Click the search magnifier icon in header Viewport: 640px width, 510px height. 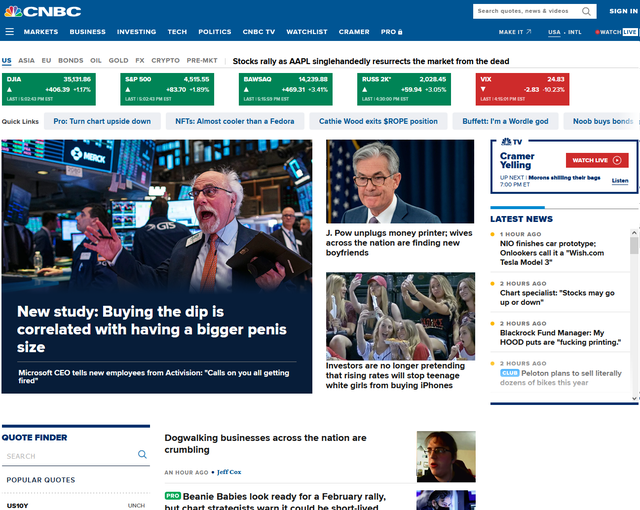click(x=586, y=11)
